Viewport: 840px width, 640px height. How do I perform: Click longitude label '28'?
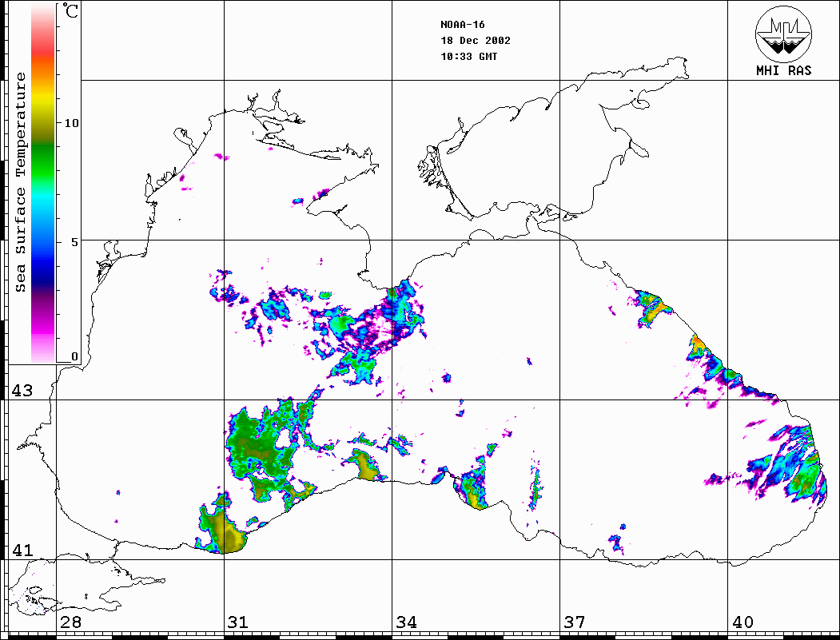point(70,622)
